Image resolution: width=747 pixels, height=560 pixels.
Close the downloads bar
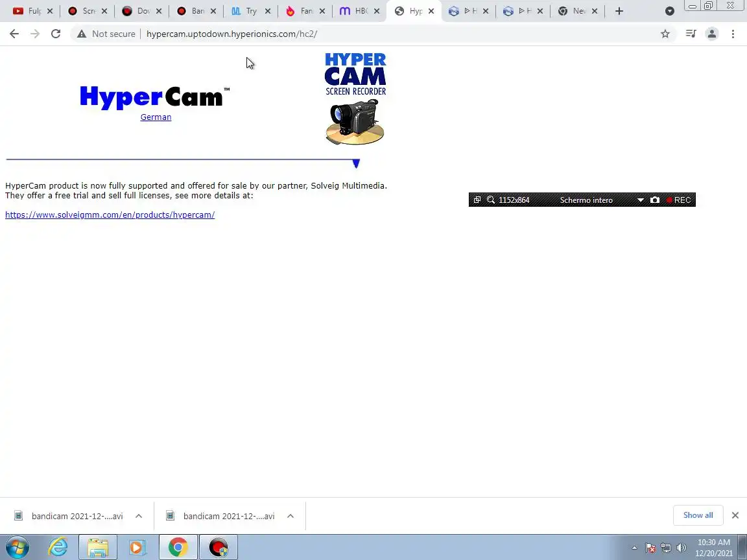tap(735, 515)
